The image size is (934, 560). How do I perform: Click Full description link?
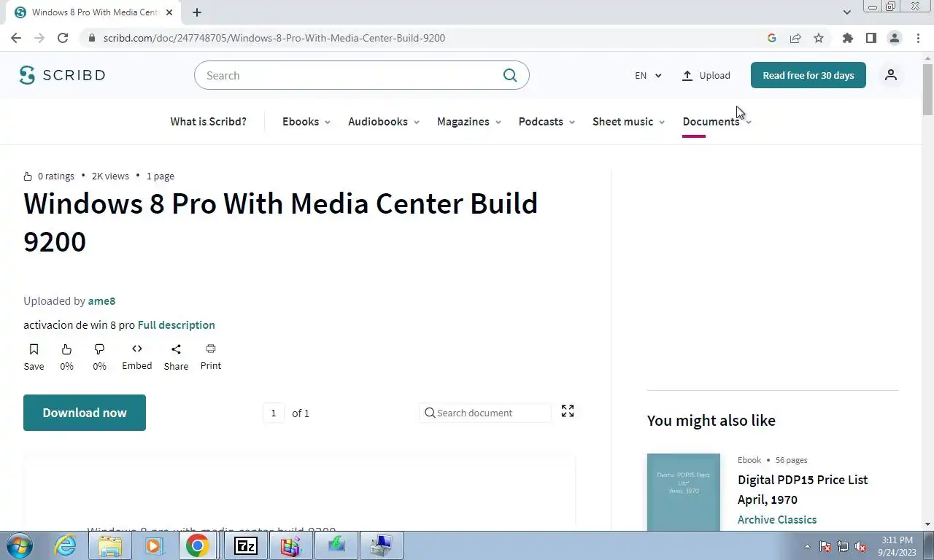(x=177, y=325)
